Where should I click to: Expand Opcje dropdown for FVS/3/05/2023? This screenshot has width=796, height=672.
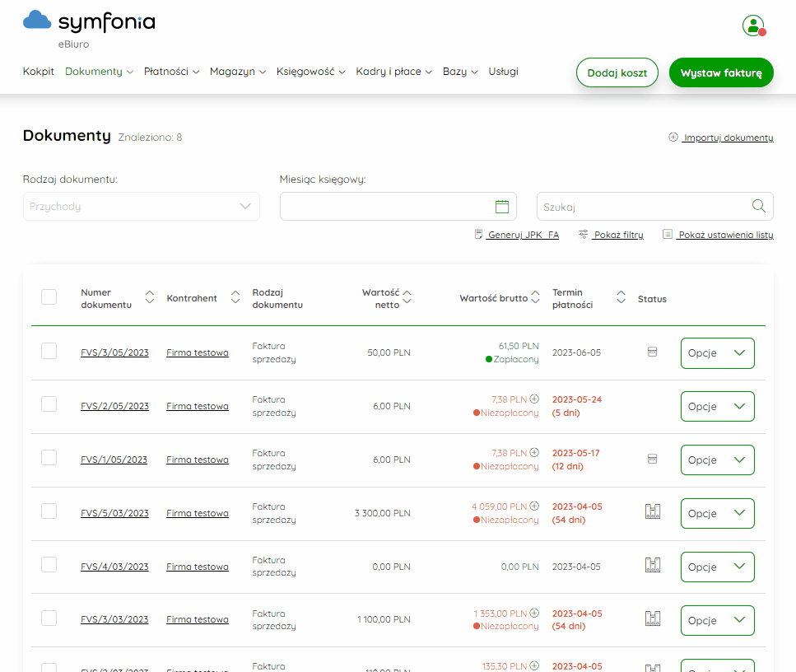click(x=717, y=353)
